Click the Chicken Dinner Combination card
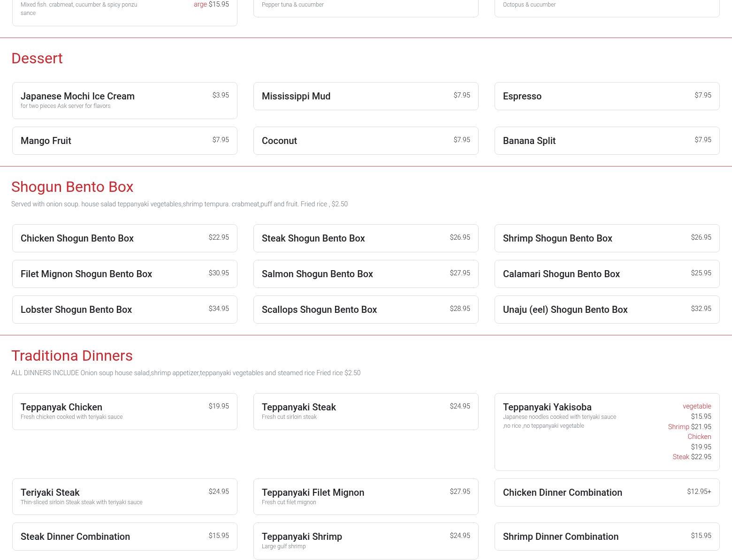This screenshot has height=560, width=732. (x=607, y=492)
